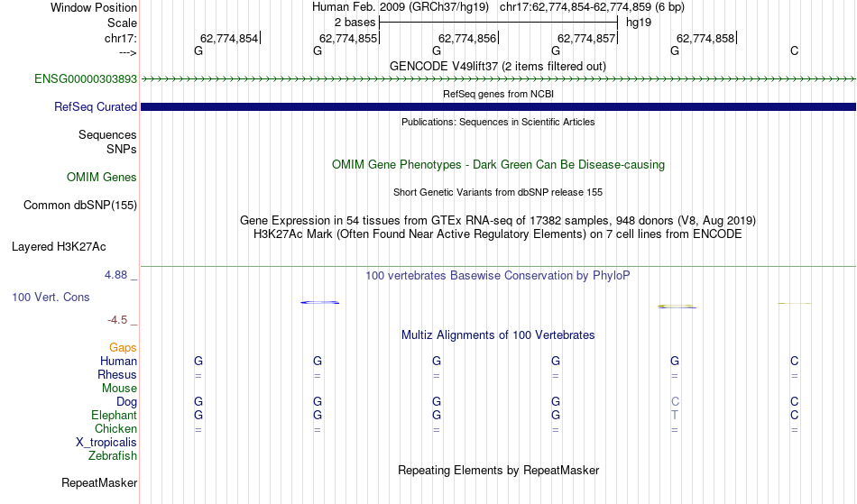Select the Sequences track label
The height and width of the screenshot is (504, 857).
tap(107, 134)
